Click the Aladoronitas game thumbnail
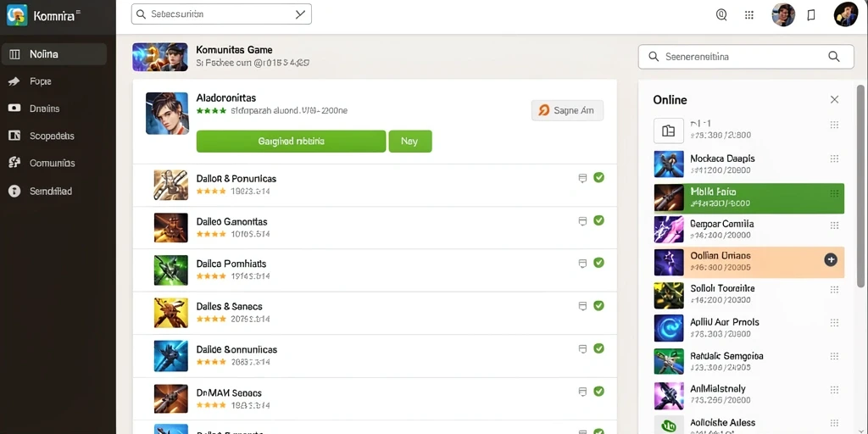This screenshot has width=868, height=434. [167, 114]
